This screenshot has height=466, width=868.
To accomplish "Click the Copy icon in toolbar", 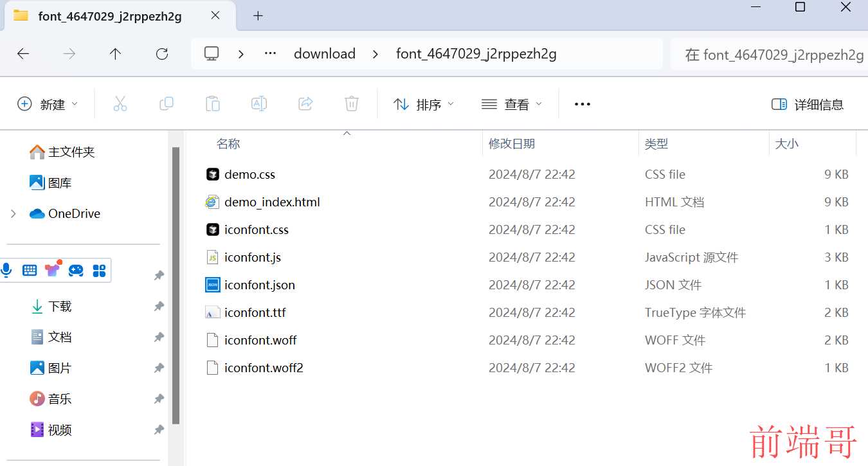I will [x=167, y=104].
